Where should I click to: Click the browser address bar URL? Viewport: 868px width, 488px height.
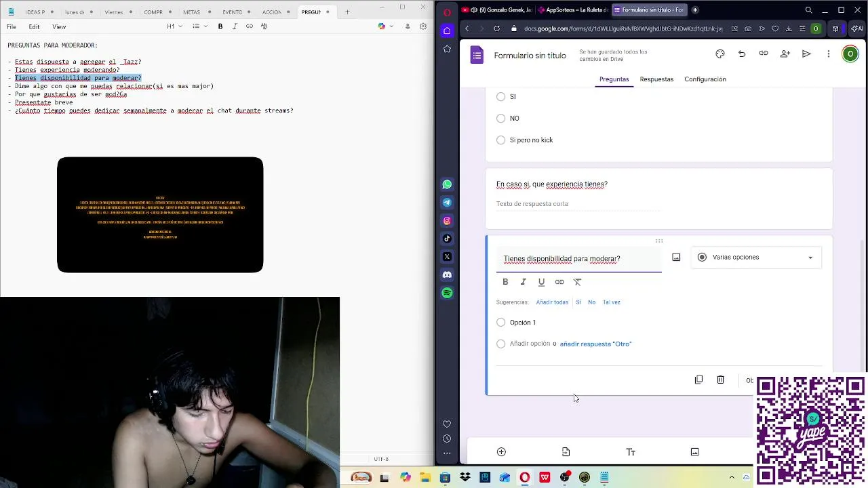[623, 28]
